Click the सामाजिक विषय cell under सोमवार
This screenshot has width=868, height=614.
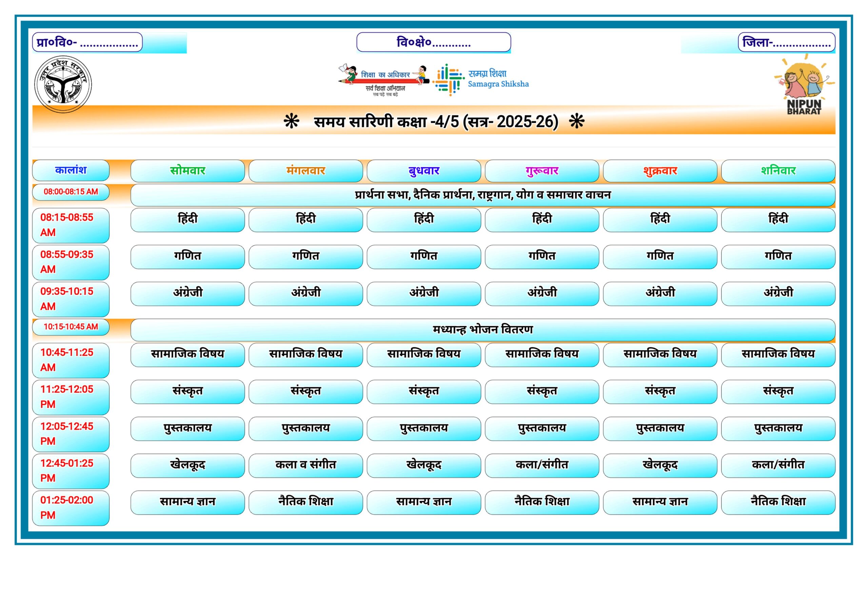188,355
